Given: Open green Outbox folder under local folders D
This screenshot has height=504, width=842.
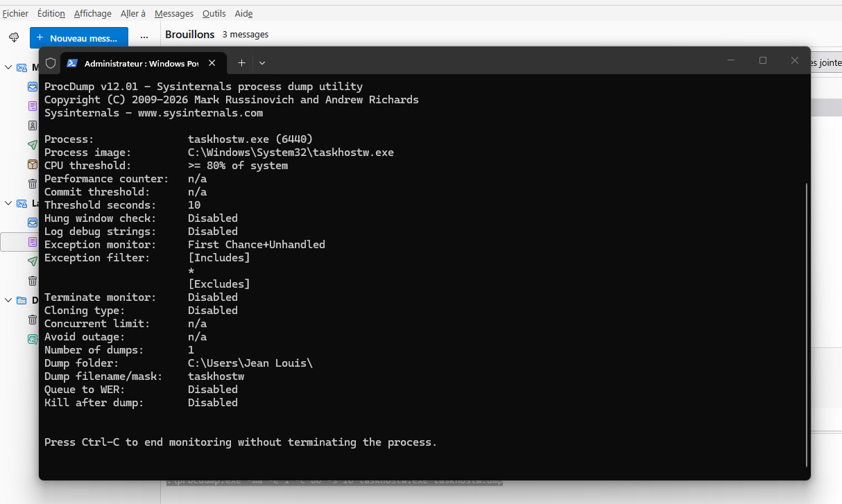Looking at the screenshot, I should tap(33, 339).
